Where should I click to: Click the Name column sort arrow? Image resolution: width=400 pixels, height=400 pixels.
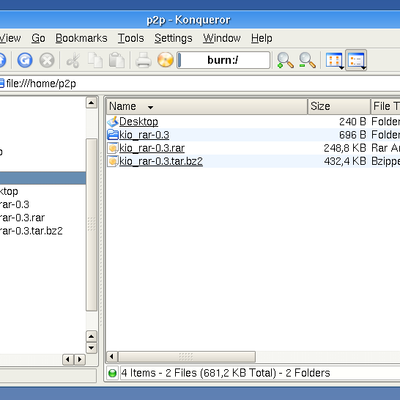coord(150,107)
